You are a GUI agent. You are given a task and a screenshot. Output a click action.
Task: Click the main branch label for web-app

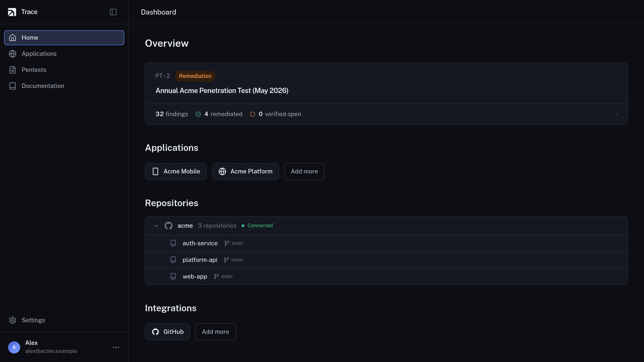point(227,277)
